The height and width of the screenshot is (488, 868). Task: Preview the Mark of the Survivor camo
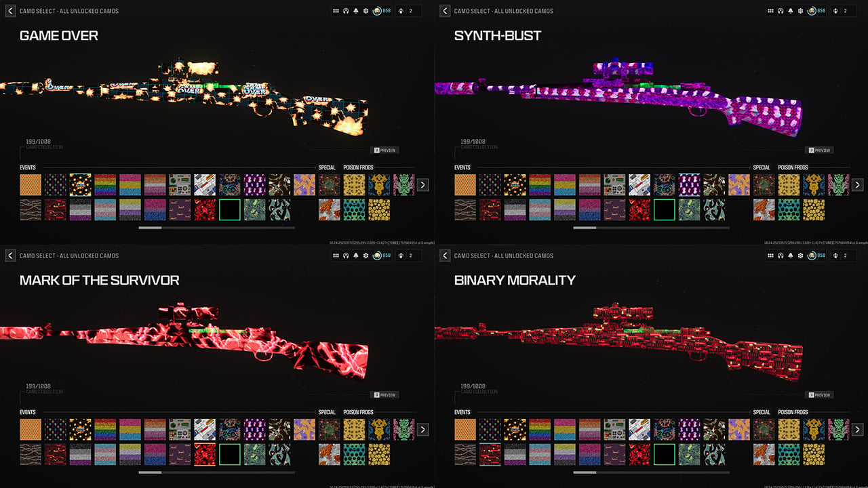coord(385,395)
